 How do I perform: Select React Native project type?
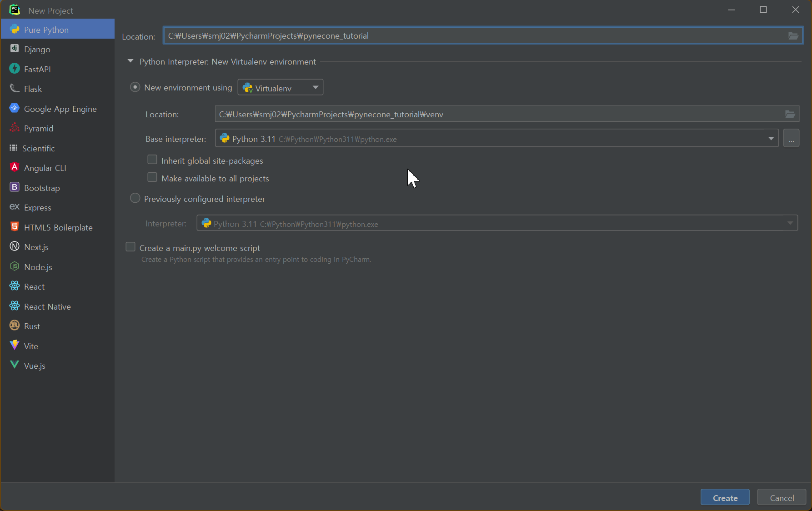point(58,306)
